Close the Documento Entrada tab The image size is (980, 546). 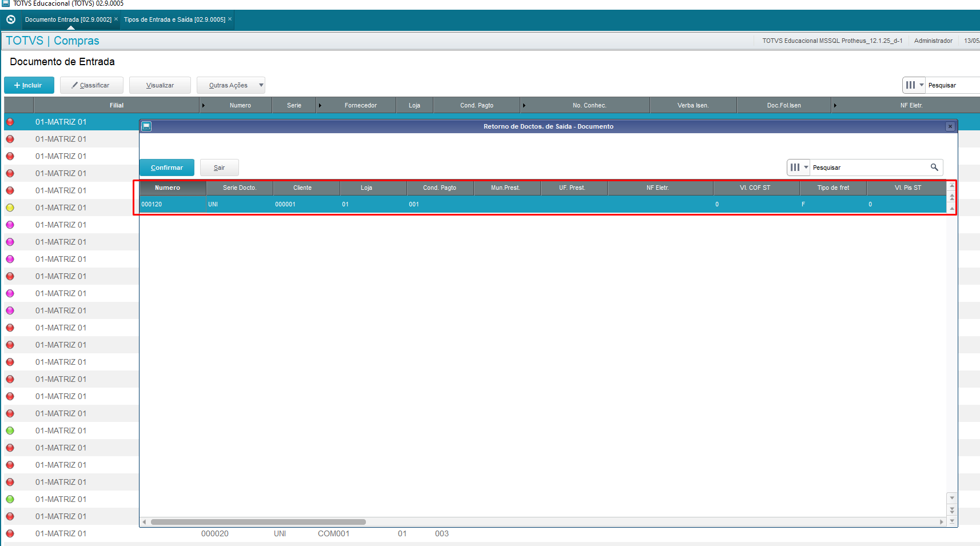116,19
